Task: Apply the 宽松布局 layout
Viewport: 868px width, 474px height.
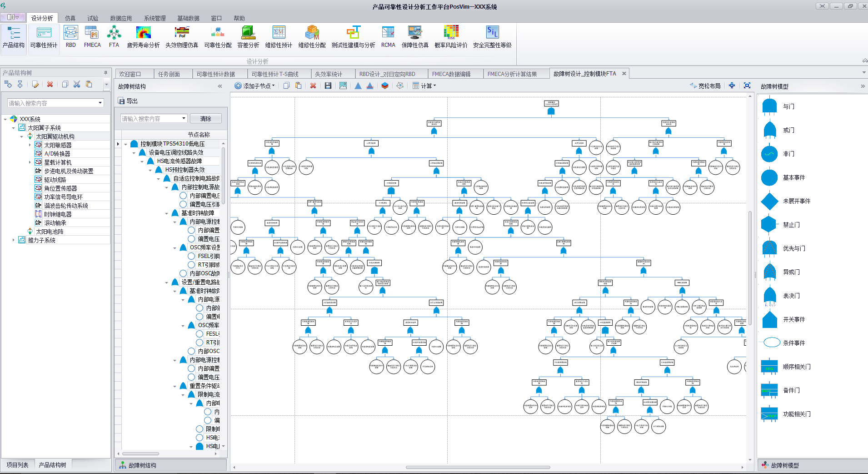Action: [705, 86]
